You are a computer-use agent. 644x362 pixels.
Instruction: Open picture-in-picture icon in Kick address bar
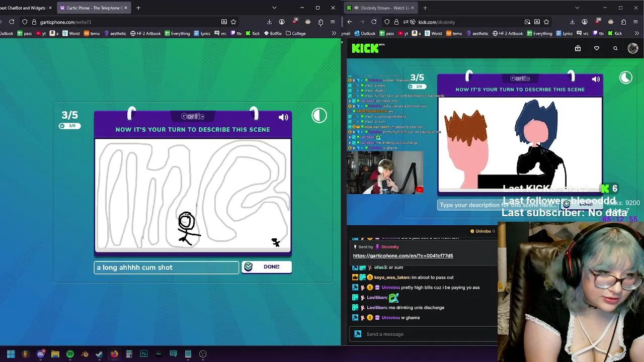pyautogui.click(x=527, y=22)
